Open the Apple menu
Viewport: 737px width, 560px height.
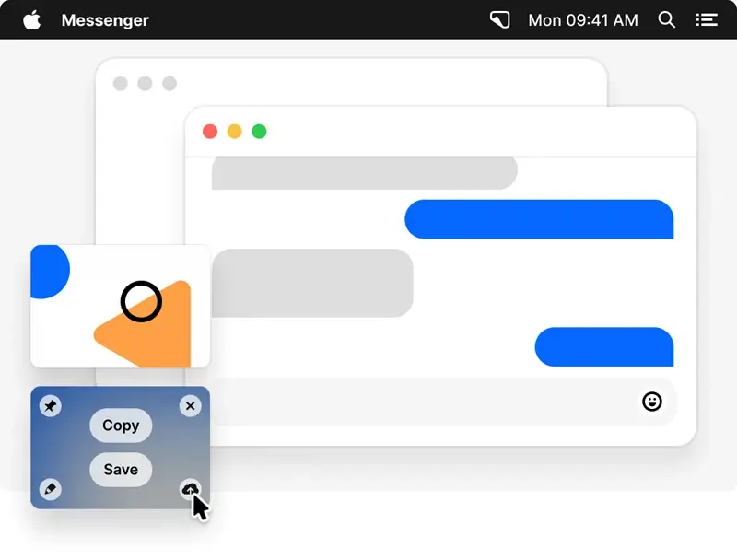coord(31,19)
